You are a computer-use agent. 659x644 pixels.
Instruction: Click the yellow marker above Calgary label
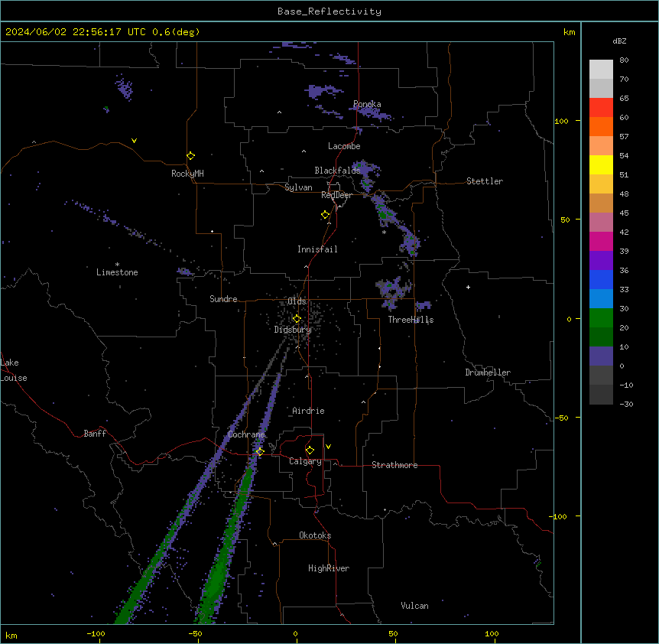(310, 450)
